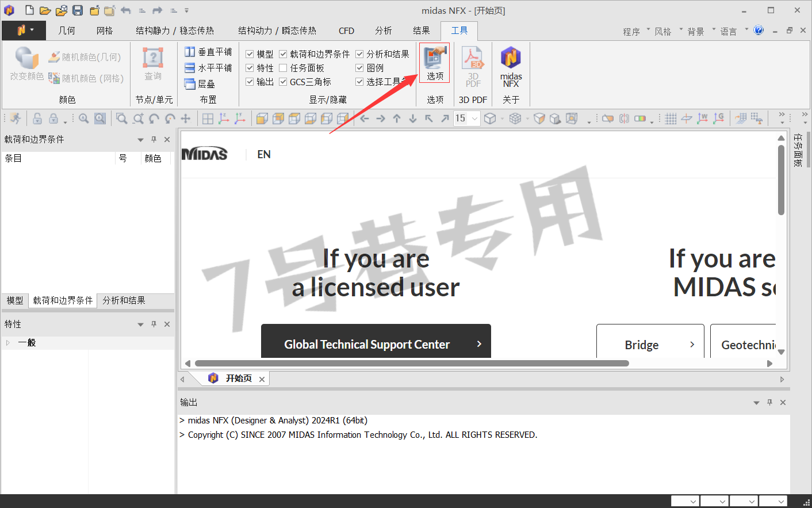Open the 输出 panel dropdown arrow
The width and height of the screenshot is (812, 508).
[756, 403]
